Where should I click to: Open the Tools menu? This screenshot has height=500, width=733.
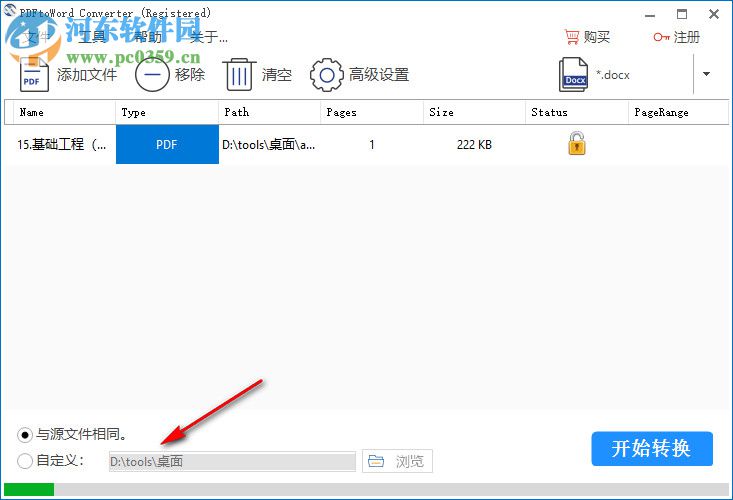92,37
